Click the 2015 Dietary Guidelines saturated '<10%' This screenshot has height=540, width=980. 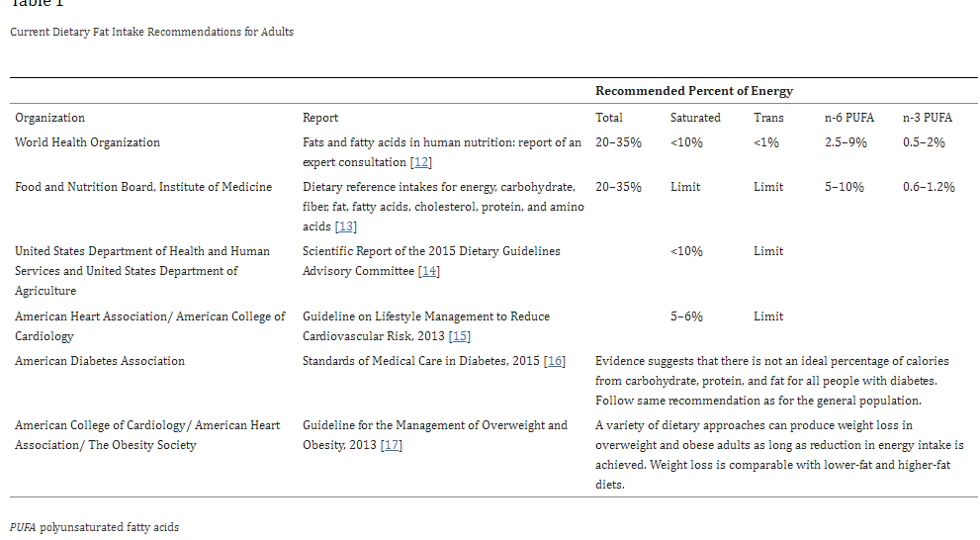tap(686, 251)
